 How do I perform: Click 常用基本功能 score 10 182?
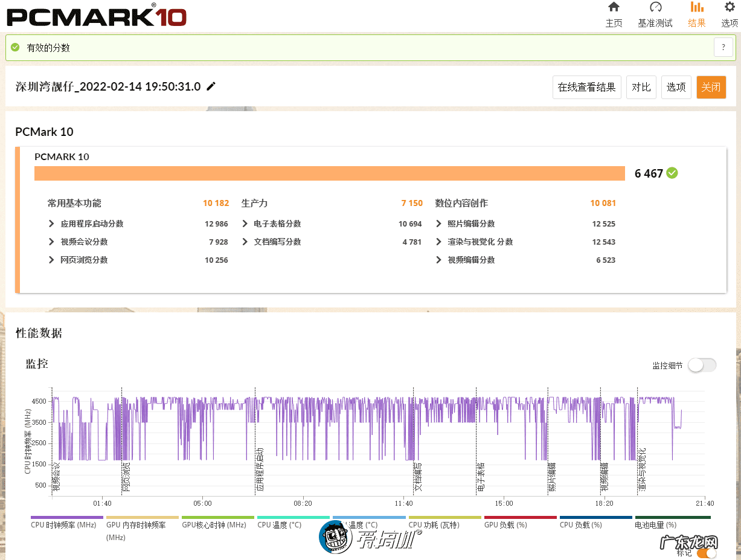[216, 203]
